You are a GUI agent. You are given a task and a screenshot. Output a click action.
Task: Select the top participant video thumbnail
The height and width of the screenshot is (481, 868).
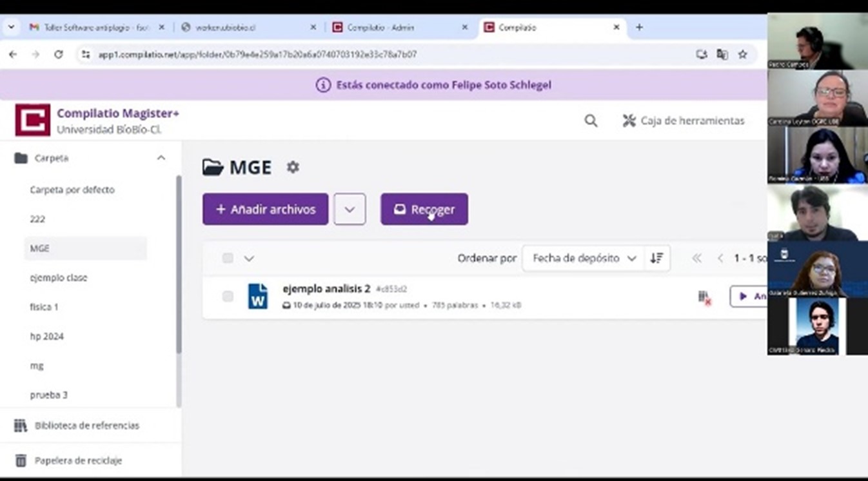coord(817,41)
